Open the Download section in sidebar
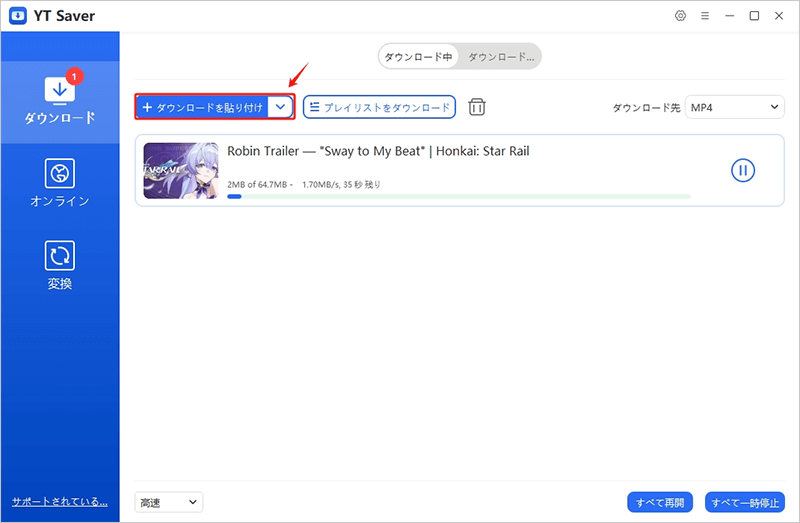This screenshot has width=800, height=523. pyautogui.click(x=60, y=102)
